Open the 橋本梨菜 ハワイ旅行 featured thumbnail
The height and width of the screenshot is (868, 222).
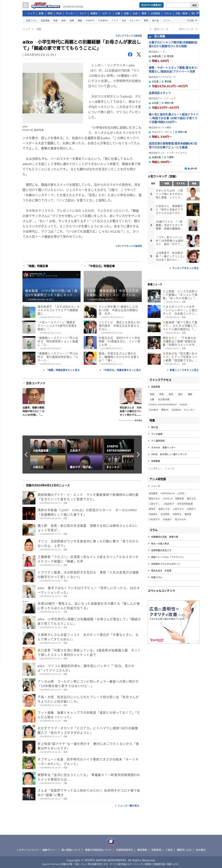click(x=52, y=286)
